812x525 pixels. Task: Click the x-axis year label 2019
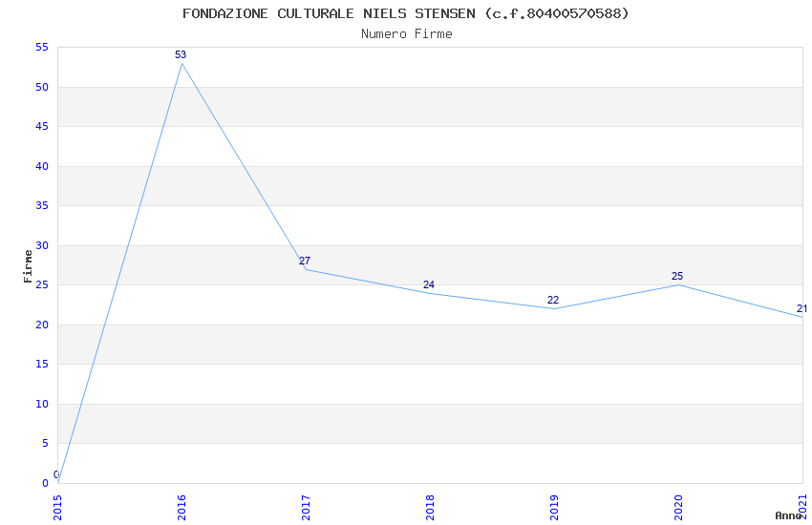tap(555, 508)
